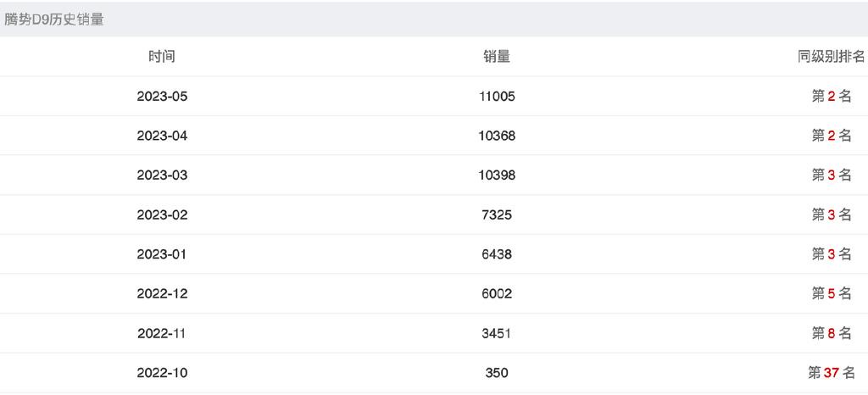Click the 同级别排名 column header
Image resolution: width=868 pixels, height=395 pixels.
coord(831,57)
